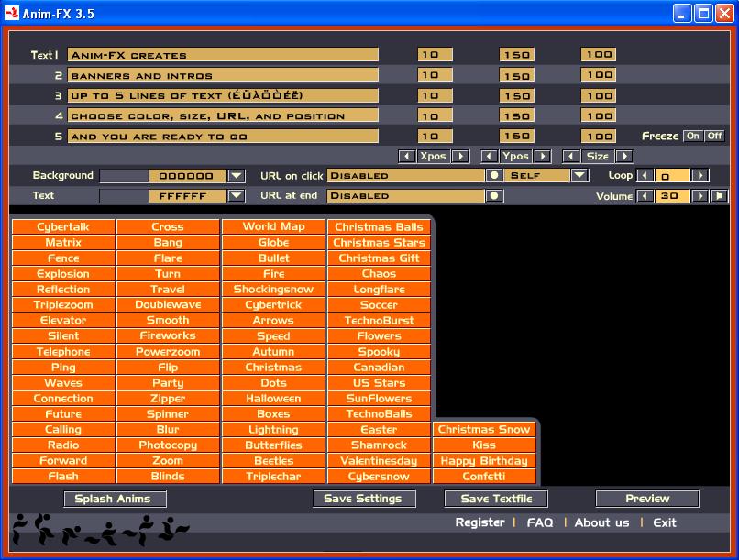Minimize the Anim-FX window
This screenshot has height=560, width=739.
[x=682, y=13]
